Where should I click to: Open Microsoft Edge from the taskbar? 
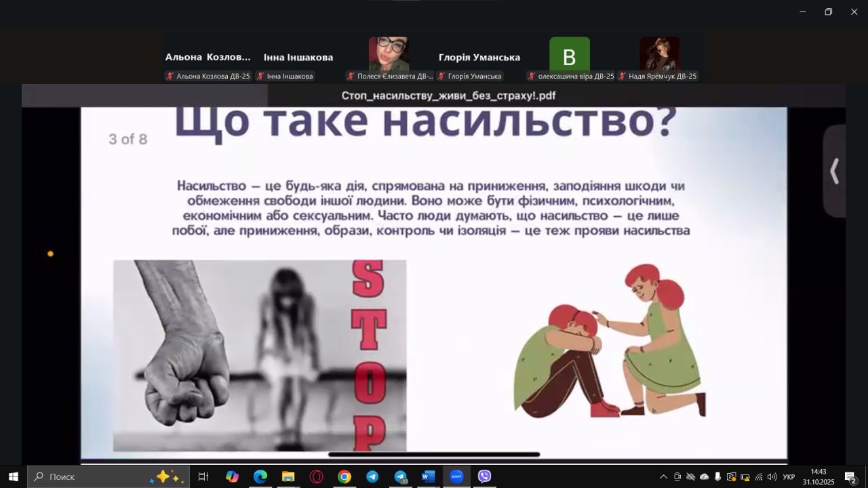260,476
